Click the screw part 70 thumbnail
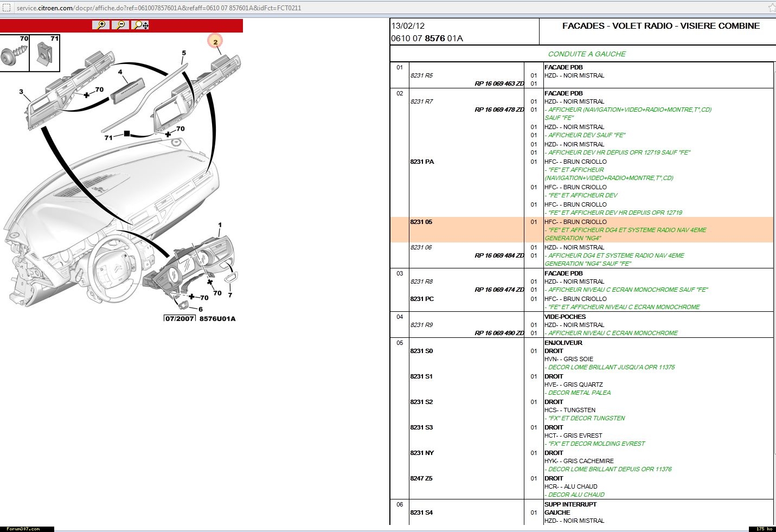The height and width of the screenshot is (532, 776). 15,53
